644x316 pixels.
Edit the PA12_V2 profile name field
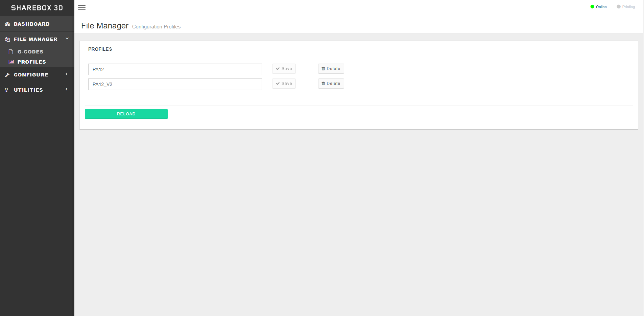175,84
